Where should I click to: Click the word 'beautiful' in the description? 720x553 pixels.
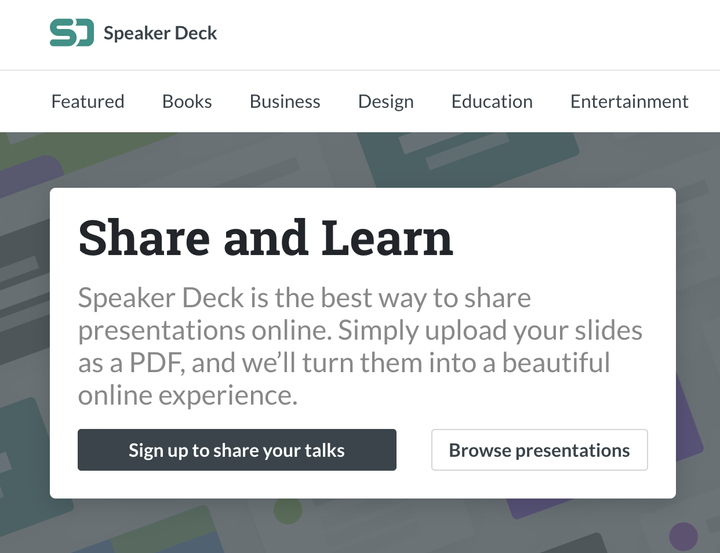point(556,362)
